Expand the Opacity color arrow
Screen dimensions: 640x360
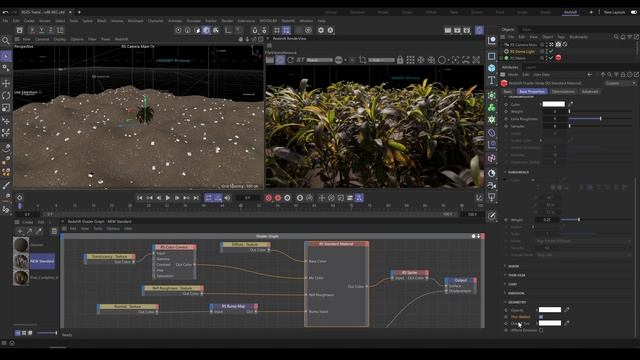[536, 310]
